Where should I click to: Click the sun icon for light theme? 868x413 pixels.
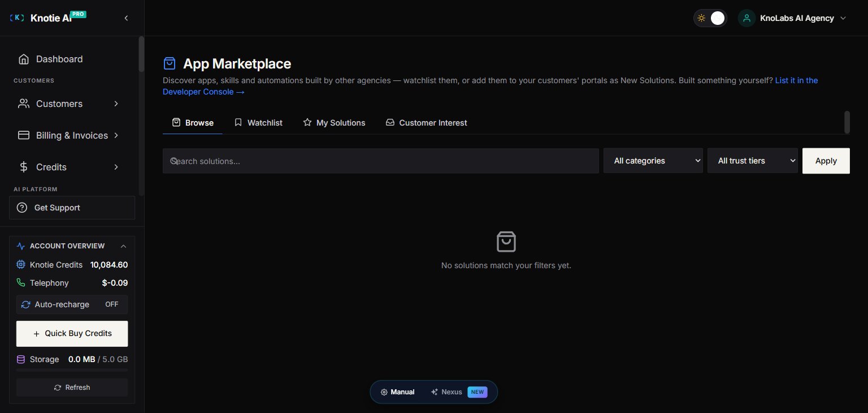[701, 18]
